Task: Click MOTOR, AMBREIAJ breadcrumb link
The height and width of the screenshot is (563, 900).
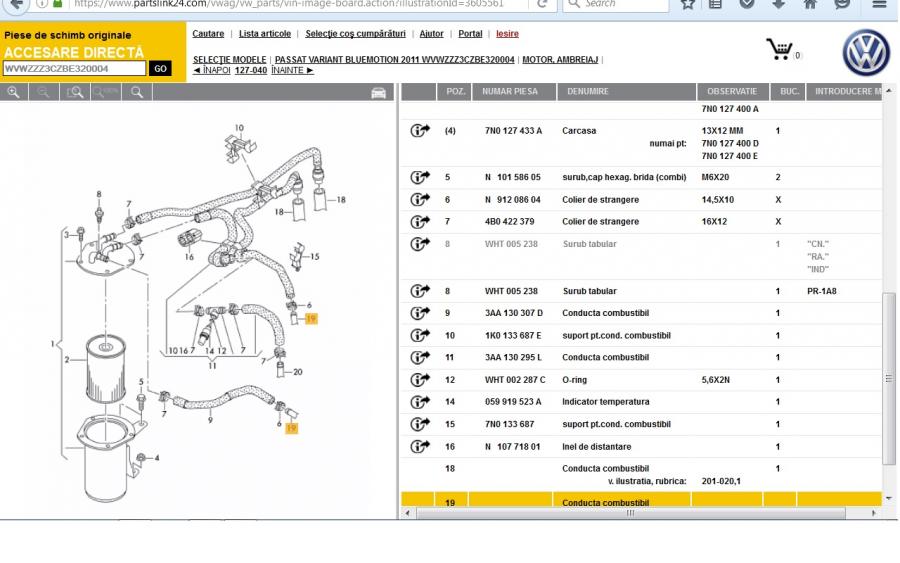Action: tap(561, 60)
